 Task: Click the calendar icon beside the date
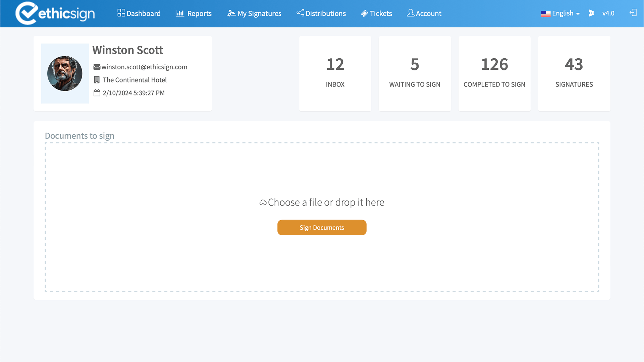pyautogui.click(x=97, y=93)
